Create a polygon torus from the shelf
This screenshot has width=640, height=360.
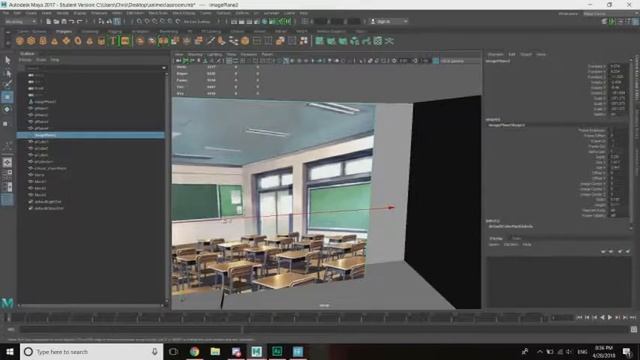[78, 41]
